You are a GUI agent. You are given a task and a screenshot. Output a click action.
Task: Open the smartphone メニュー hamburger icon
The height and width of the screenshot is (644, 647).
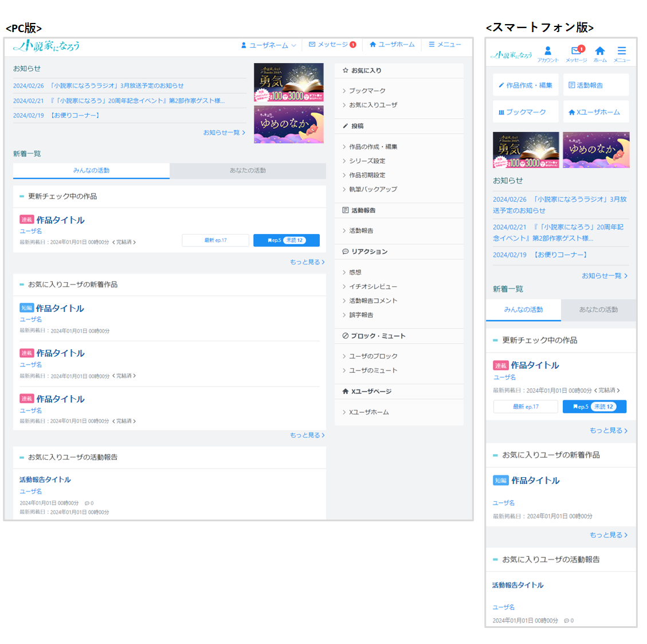tap(622, 54)
